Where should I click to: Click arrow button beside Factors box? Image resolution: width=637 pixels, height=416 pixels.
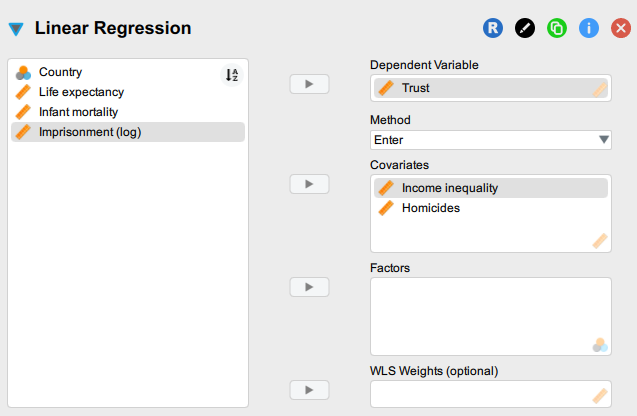[x=309, y=287]
